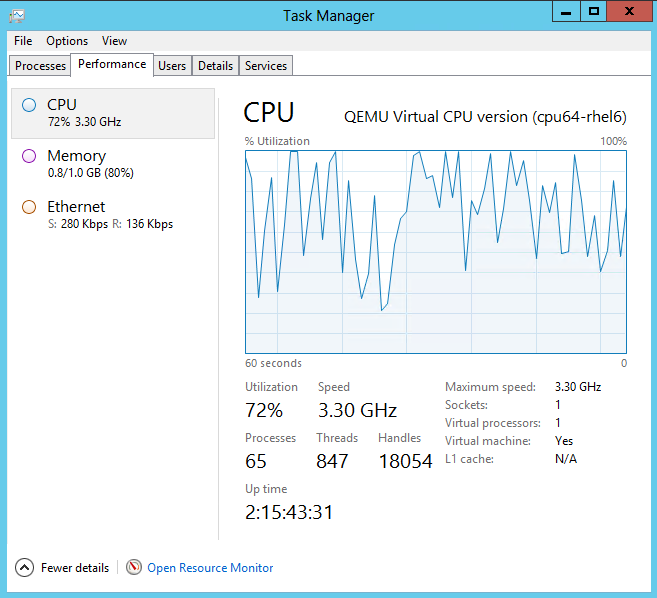Open the View menu

(114, 41)
